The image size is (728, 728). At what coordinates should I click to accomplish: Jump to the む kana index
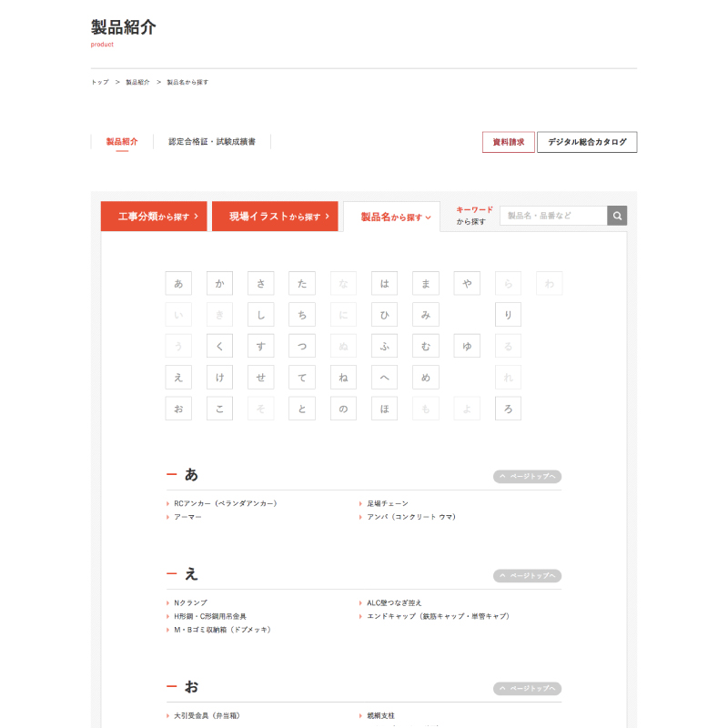coord(426,346)
